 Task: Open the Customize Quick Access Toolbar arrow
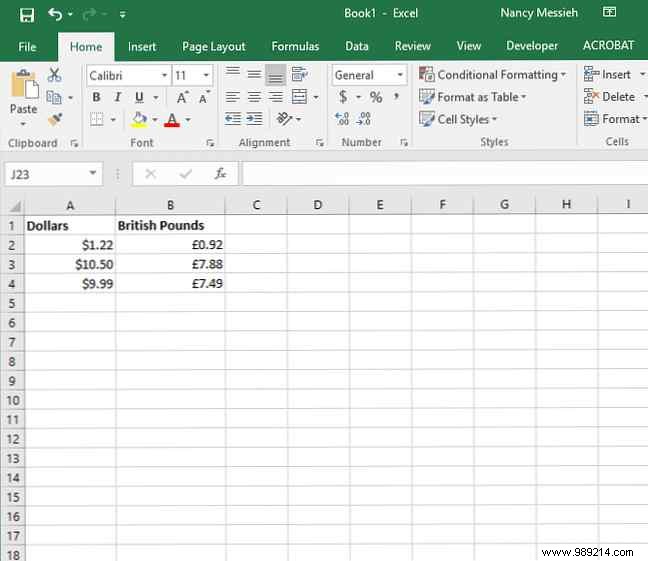(123, 15)
